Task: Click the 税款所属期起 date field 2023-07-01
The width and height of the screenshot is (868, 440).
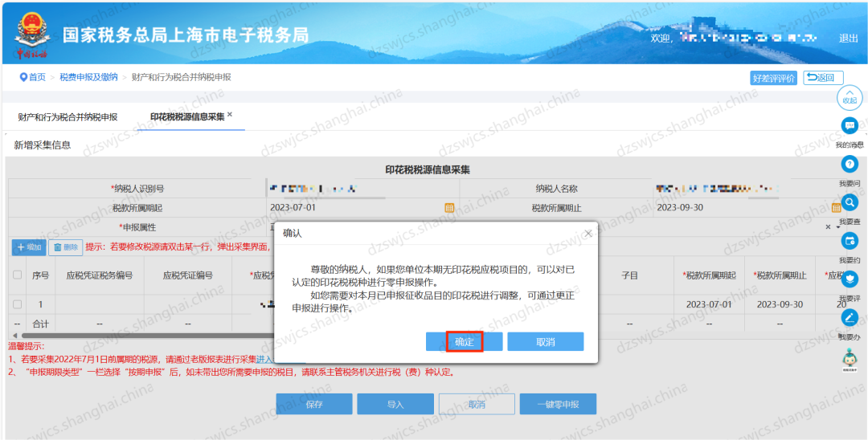Action: click(x=362, y=208)
